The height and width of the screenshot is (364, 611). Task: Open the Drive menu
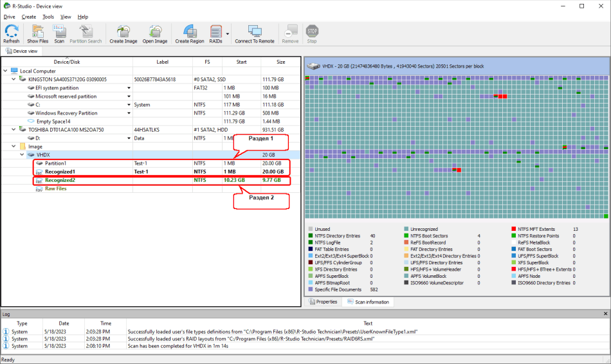tap(10, 17)
